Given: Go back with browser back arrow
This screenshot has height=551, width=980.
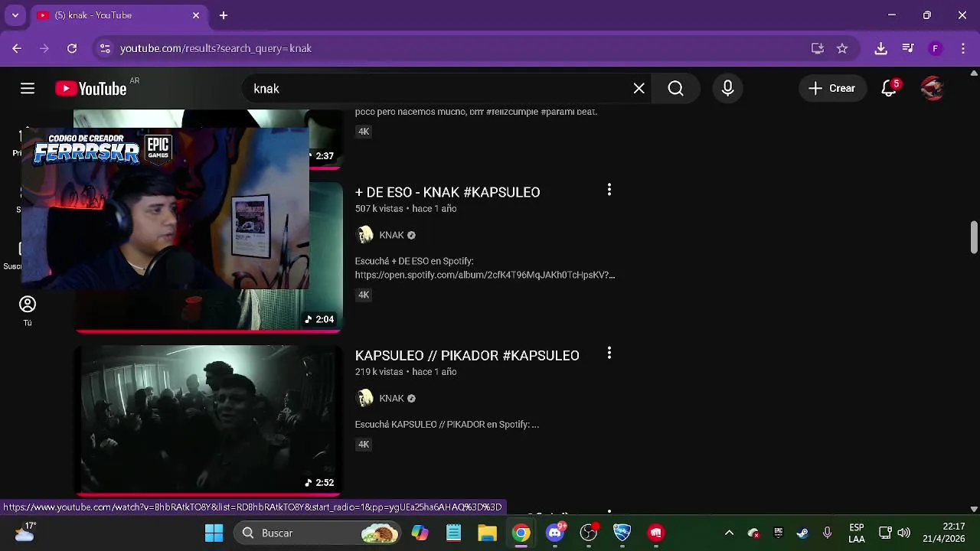Looking at the screenshot, I should point(17,48).
